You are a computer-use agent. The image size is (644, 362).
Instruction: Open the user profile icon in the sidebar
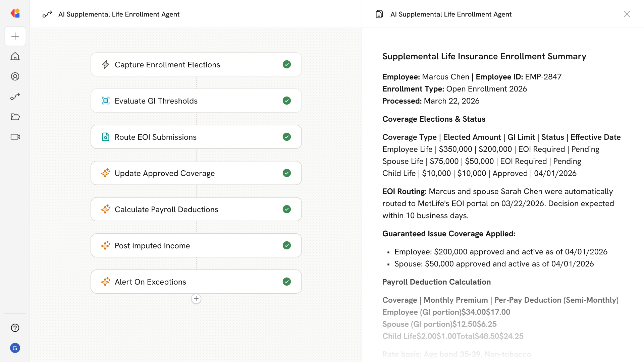15,76
